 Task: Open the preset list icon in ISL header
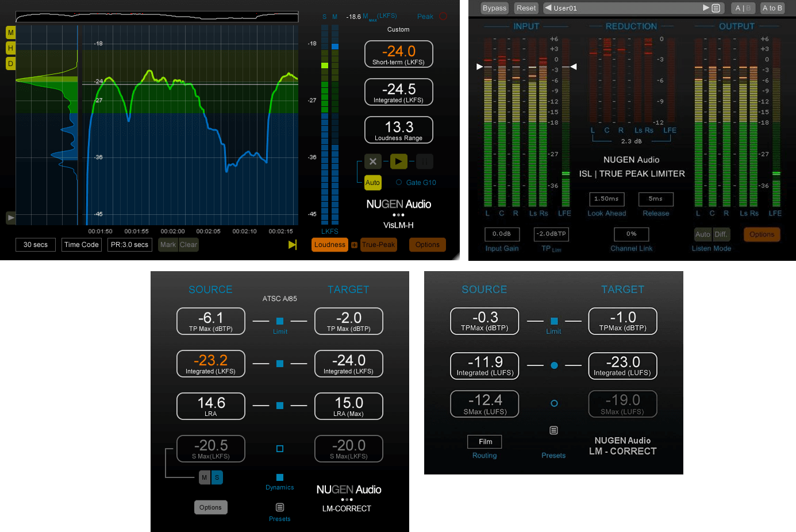pos(715,8)
